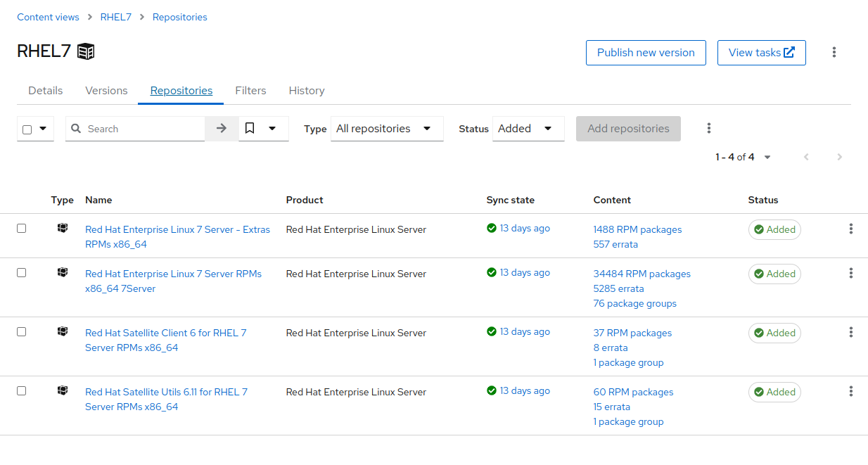Viewport: 868px width, 465px height.
Task: Open 37 RPM packages link
Action: pyautogui.click(x=633, y=333)
